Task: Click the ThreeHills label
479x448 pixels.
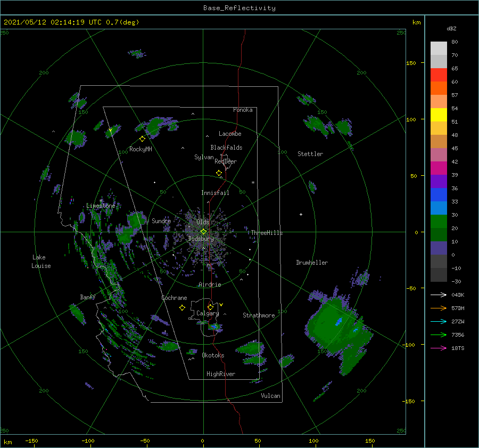Action: [x=267, y=233]
